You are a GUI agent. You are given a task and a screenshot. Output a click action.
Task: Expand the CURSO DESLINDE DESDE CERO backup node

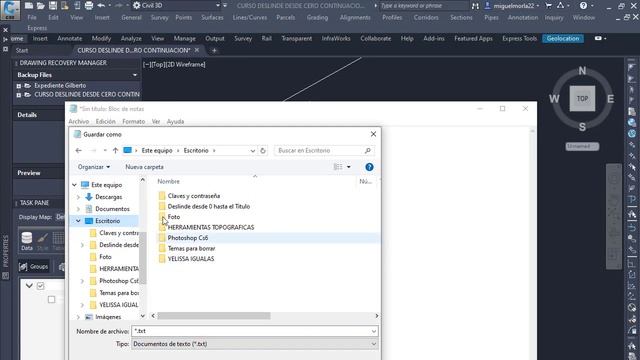point(19,95)
